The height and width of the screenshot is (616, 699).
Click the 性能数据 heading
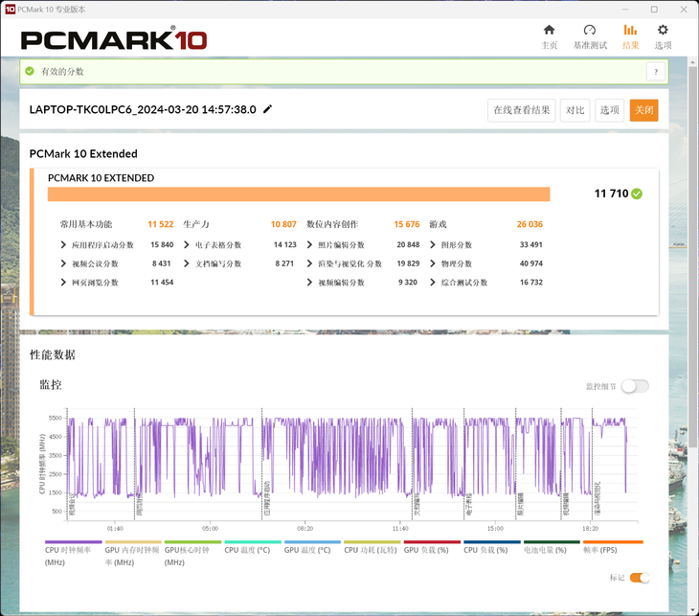[53, 355]
